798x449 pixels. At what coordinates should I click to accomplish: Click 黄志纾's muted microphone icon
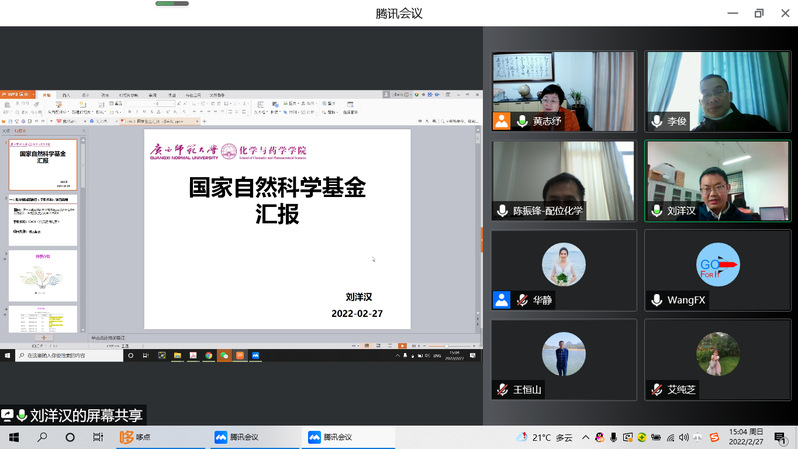pyautogui.click(x=522, y=121)
